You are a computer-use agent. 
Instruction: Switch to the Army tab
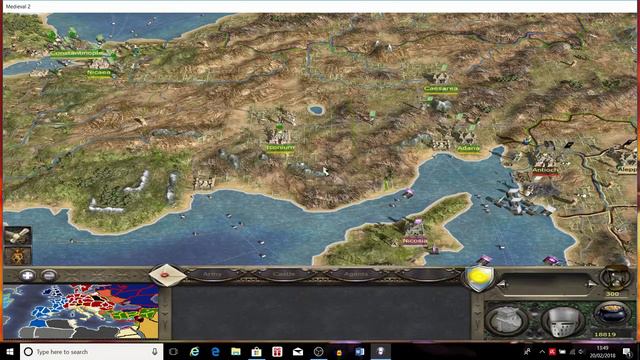tap(212, 274)
